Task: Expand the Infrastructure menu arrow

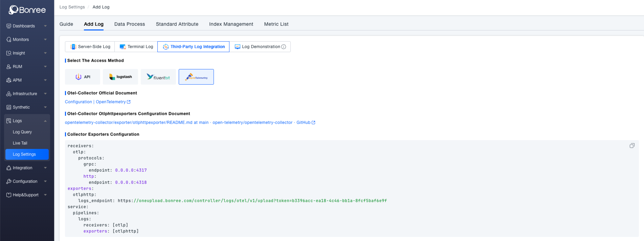Action: [45, 94]
